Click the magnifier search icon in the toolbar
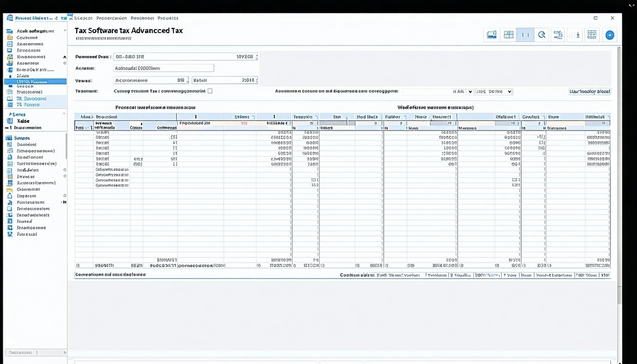 point(542,34)
